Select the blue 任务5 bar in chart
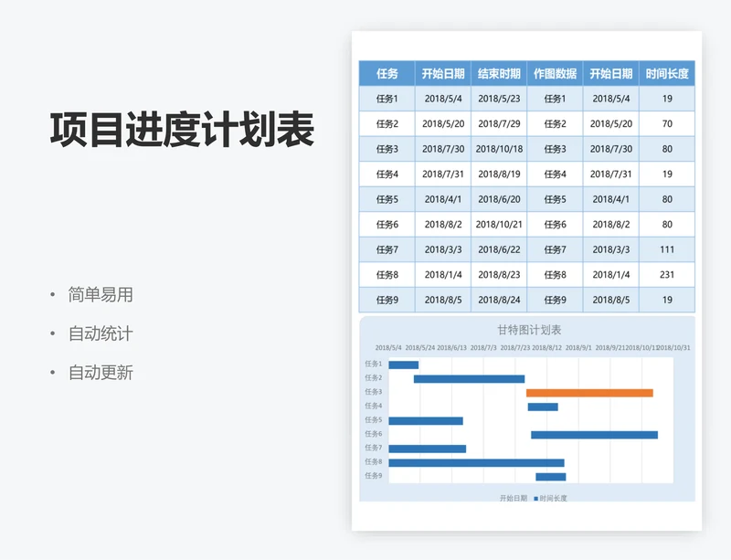This screenshot has width=731, height=560. coord(426,421)
